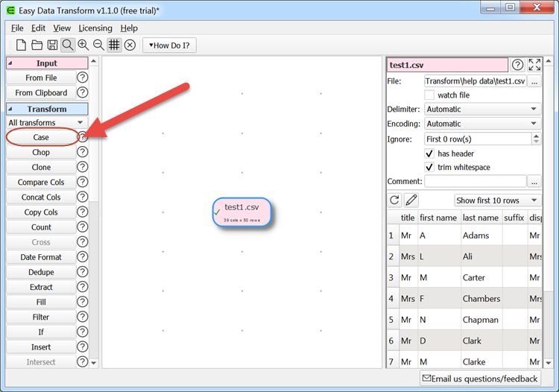Screen dimensions: 559x392
Task: Open help for the Dedupe transform
Action: (x=83, y=272)
